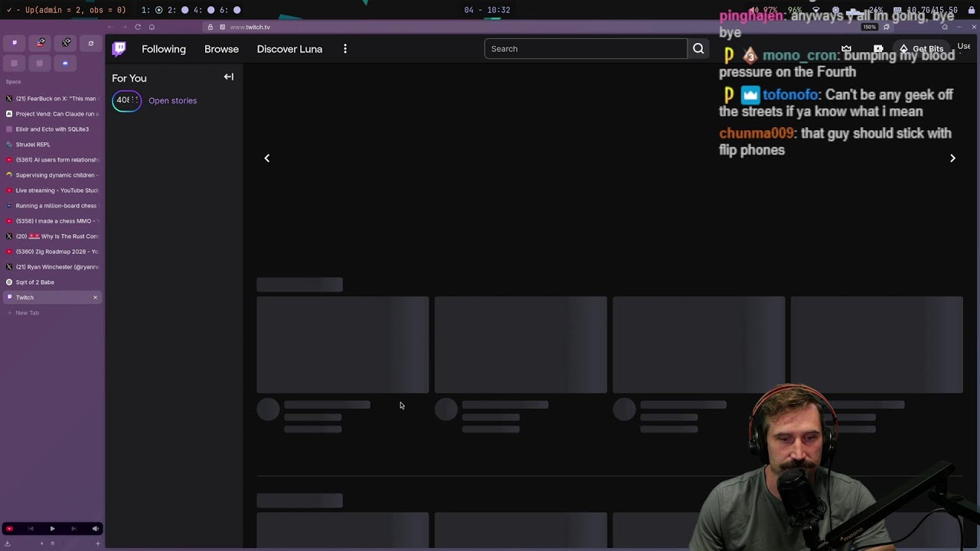Image resolution: width=980 pixels, height=551 pixels.
Task: Click play button in media player
Action: [x=52, y=529]
